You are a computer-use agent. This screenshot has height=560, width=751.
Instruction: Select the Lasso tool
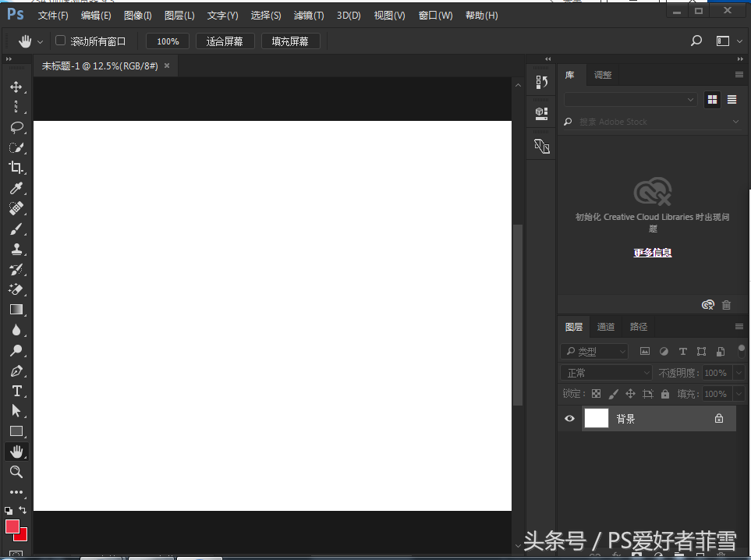(16, 127)
